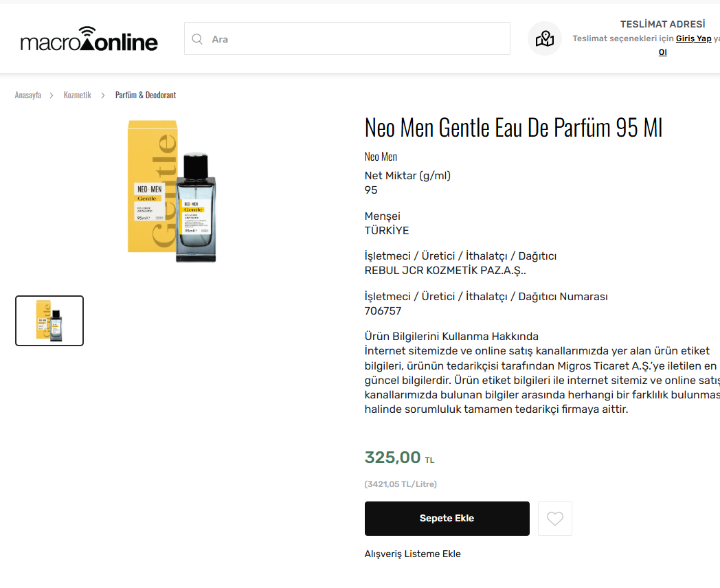Select the perfume product thumbnail
The width and height of the screenshot is (720, 588).
click(49, 320)
